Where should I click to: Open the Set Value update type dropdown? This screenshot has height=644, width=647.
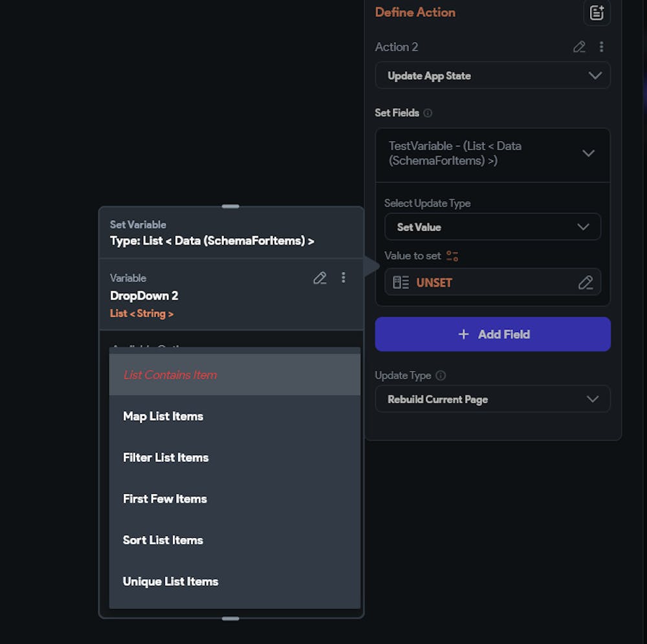[x=492, y=227]
